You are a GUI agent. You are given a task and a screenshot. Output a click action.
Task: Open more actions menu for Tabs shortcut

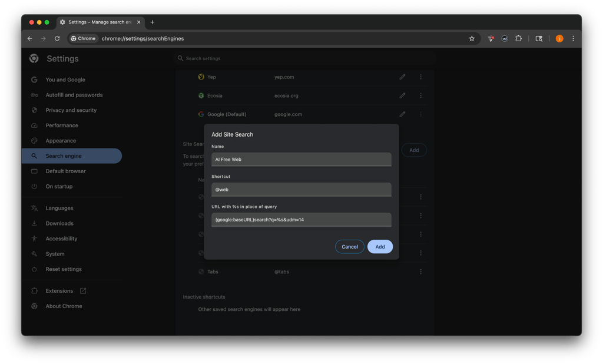420,272
